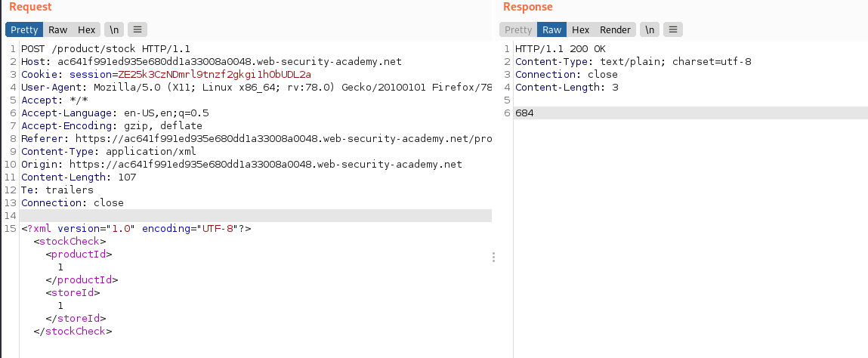Click the value inside productId element
The image size is (868, 358).
point(60,267)
